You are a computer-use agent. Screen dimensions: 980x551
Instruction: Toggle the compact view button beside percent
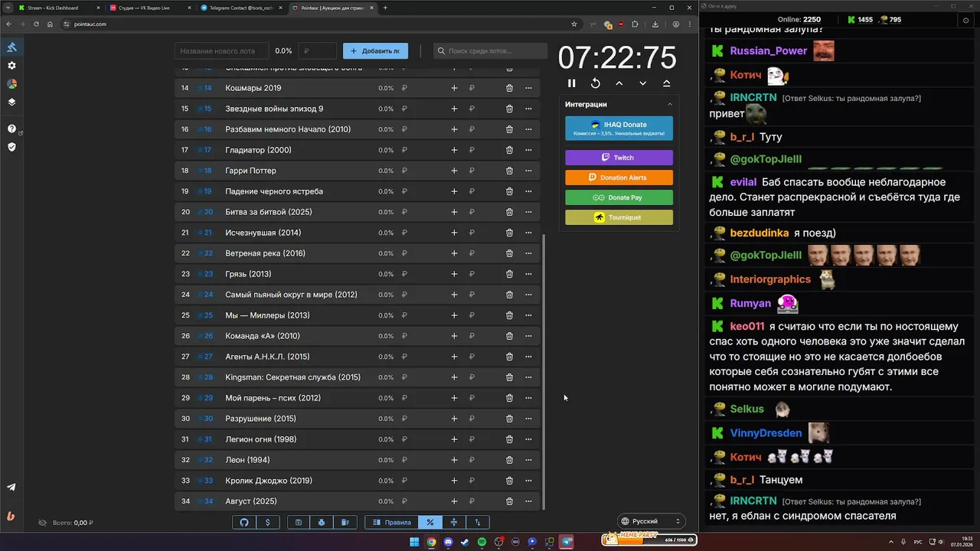[454, 522]
